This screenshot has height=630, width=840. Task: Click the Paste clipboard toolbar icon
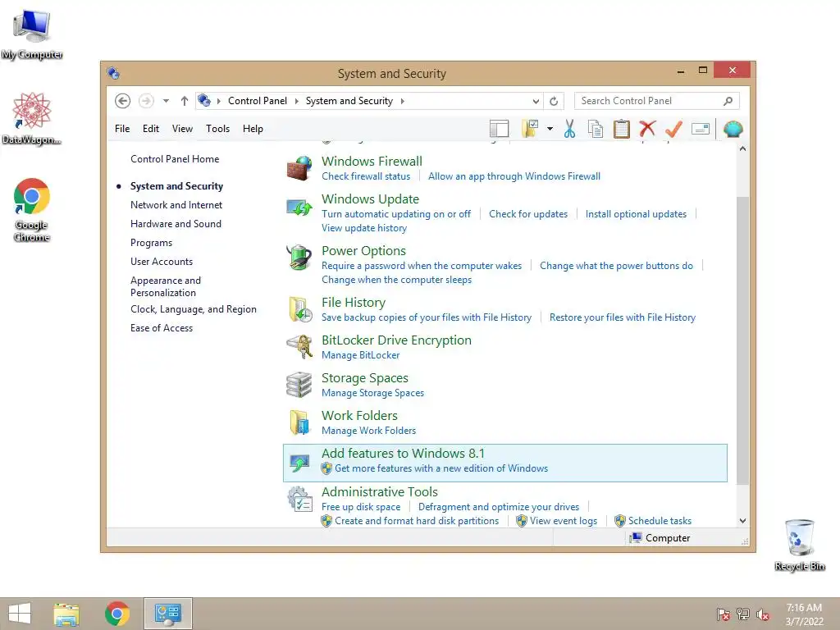[x=622, y=129]
